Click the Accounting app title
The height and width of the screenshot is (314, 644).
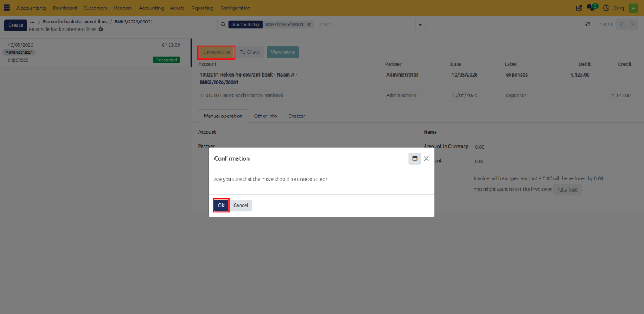(x=31, y=8)
